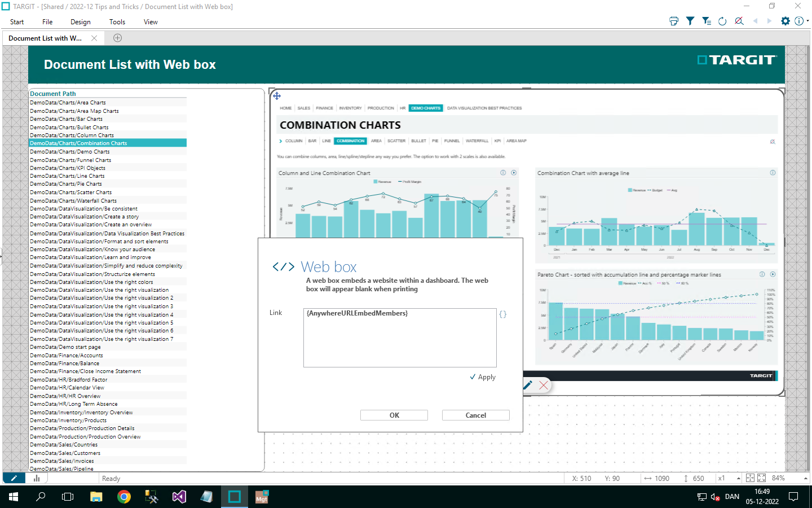Open File Explorer from taskbar
The width and height of the screenshot is (812, 508).
tap(96, 497)
